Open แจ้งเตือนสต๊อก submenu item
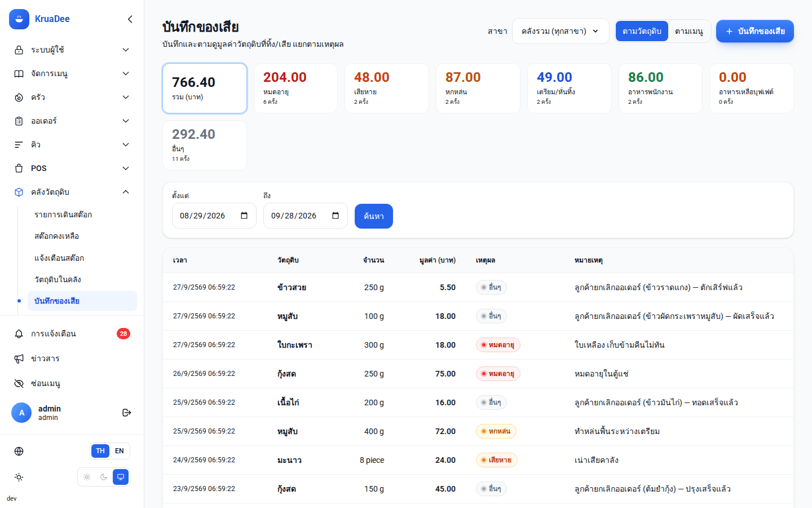 (x=82, y=258)
